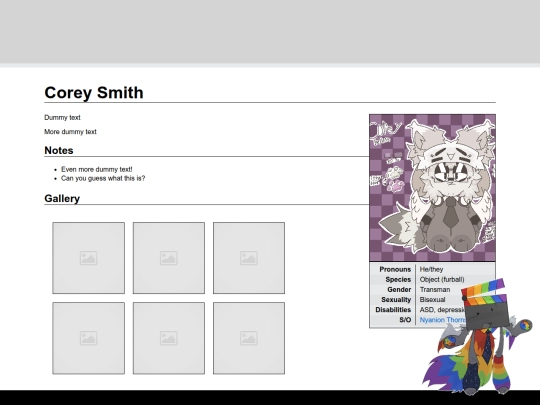This screenshot has height=405, width=540.
Task: Open the first gallery placeholder in the top row
Action: (x=89, y=258)
